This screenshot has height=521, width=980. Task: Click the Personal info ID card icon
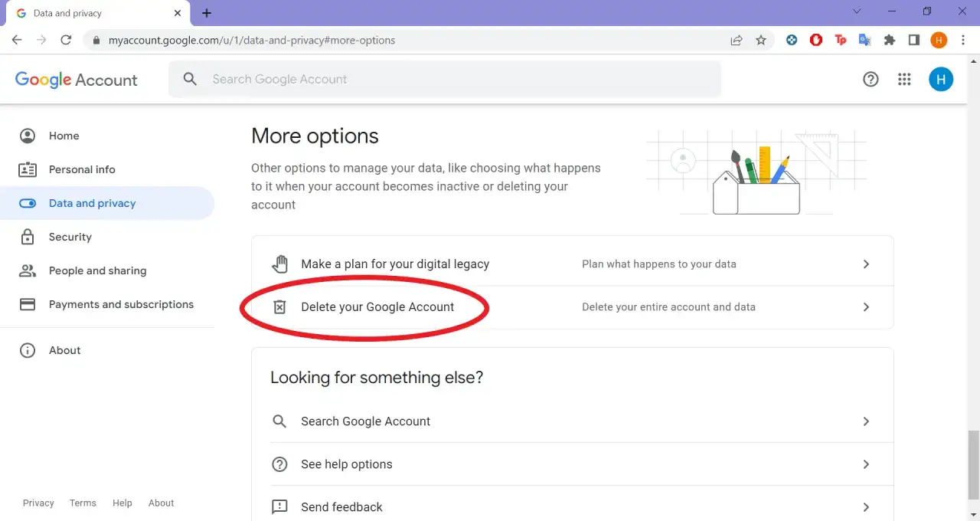point(28,169)
